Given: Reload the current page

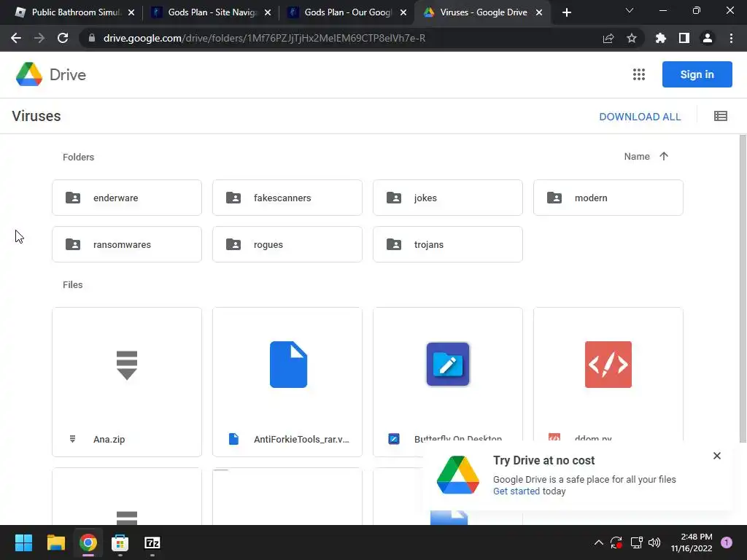Looking at the screenshot, I should (63, 38).
